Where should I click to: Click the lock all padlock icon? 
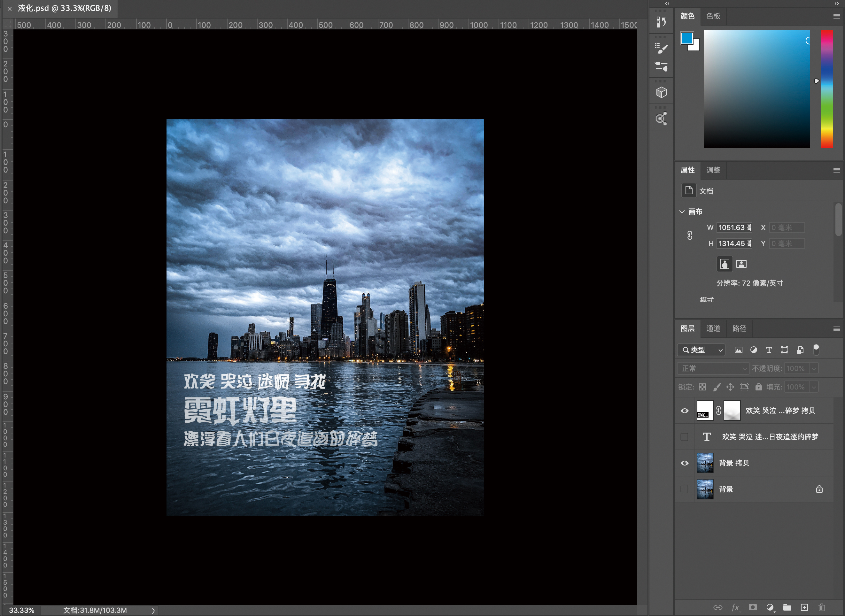pyautogui.click(x=758, y=387)
